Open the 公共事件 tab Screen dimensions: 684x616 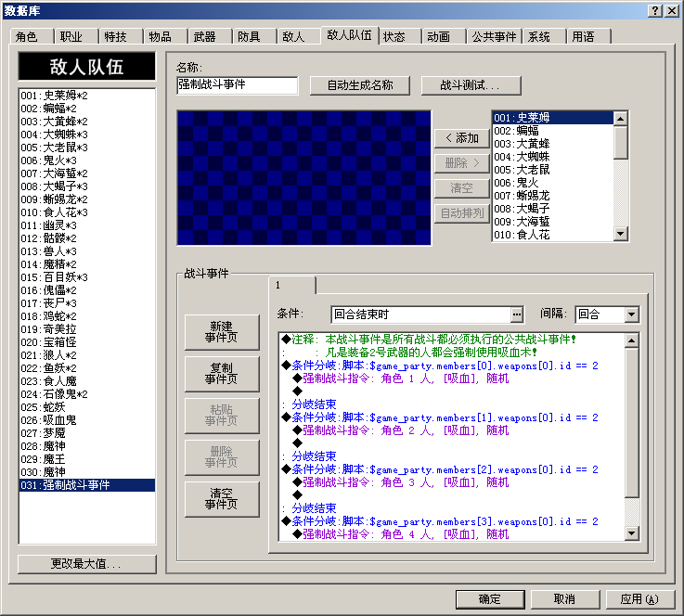(x=495, y=36)
